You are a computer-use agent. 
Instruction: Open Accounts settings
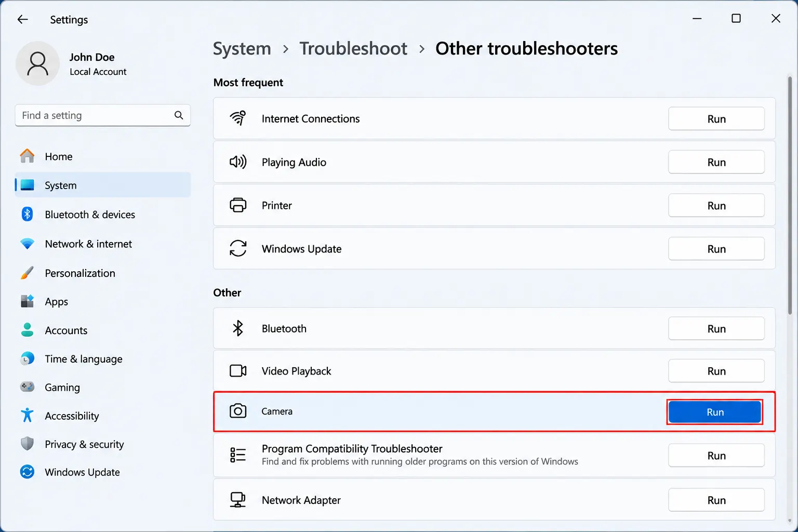click(x=103, y=330)
